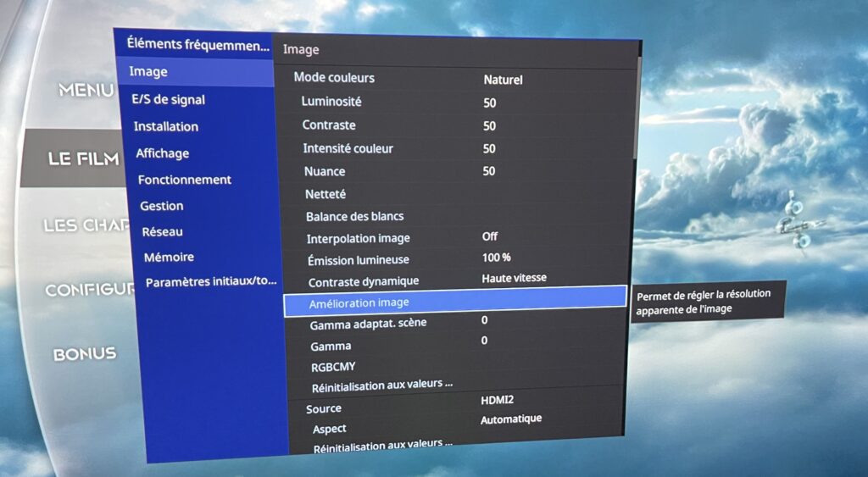Screen dimensions: 868x477
Task: Click the Contraste value 50
Action: [x=489, y=126]
